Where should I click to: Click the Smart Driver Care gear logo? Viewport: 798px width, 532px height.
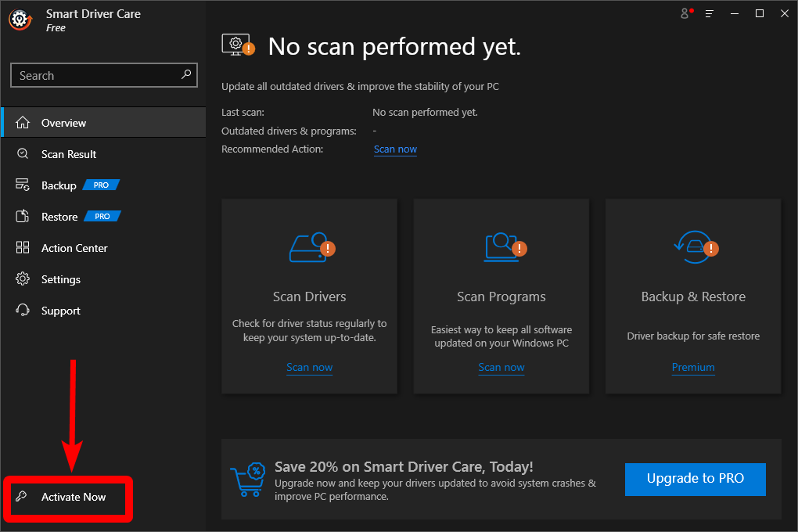(x=20, y=20)
